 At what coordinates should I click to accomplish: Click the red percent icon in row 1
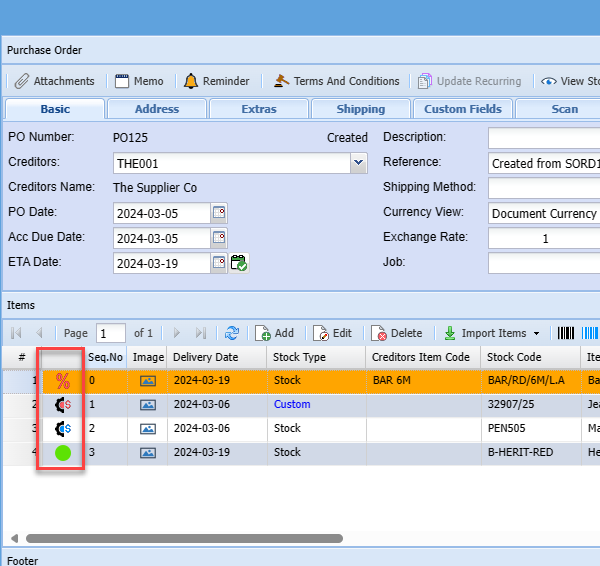point(63,380)
